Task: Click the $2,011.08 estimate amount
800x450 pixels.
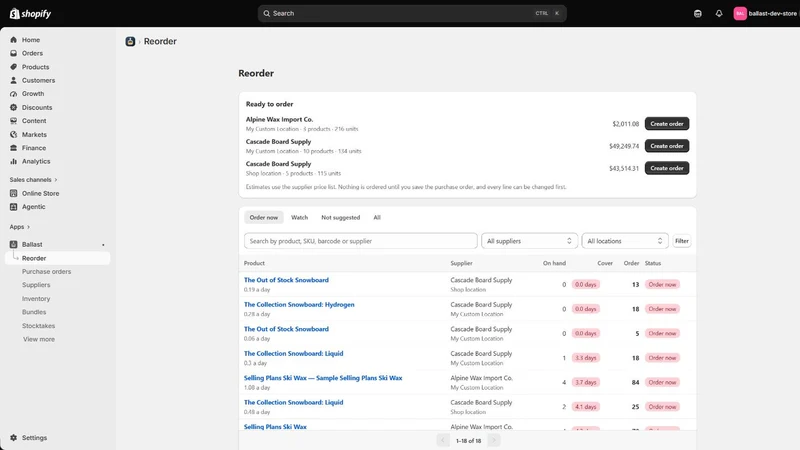Action: (626, 124)
